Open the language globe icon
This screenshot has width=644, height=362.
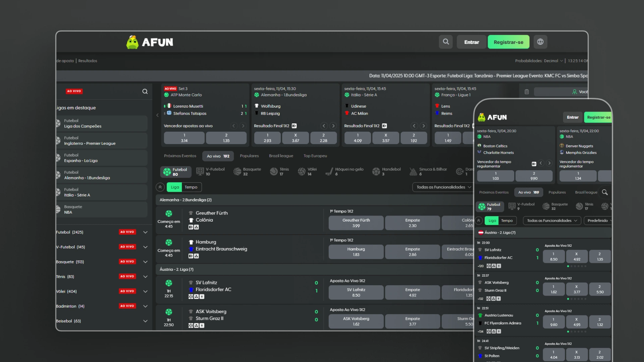(540, 42)
